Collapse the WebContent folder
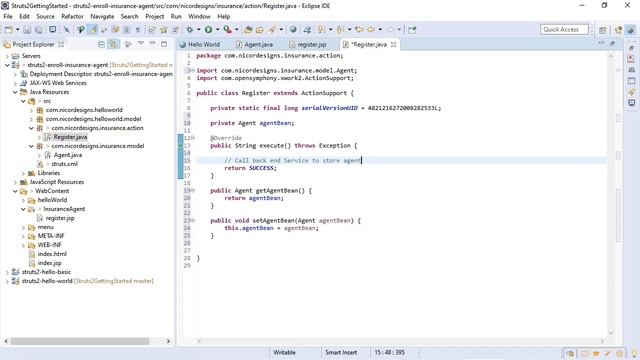This screenshot has width=640, height=360. (x=15, y=191)
